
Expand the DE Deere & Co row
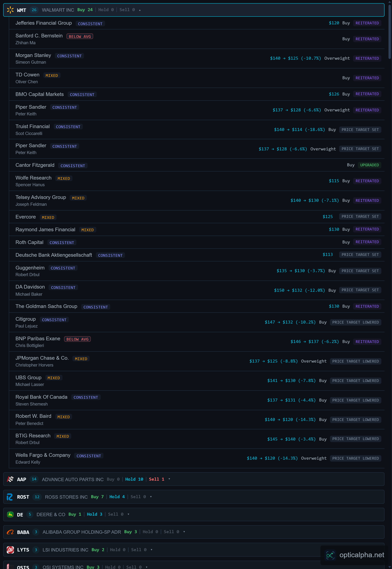pyautogui.click(x=128, y=514)
